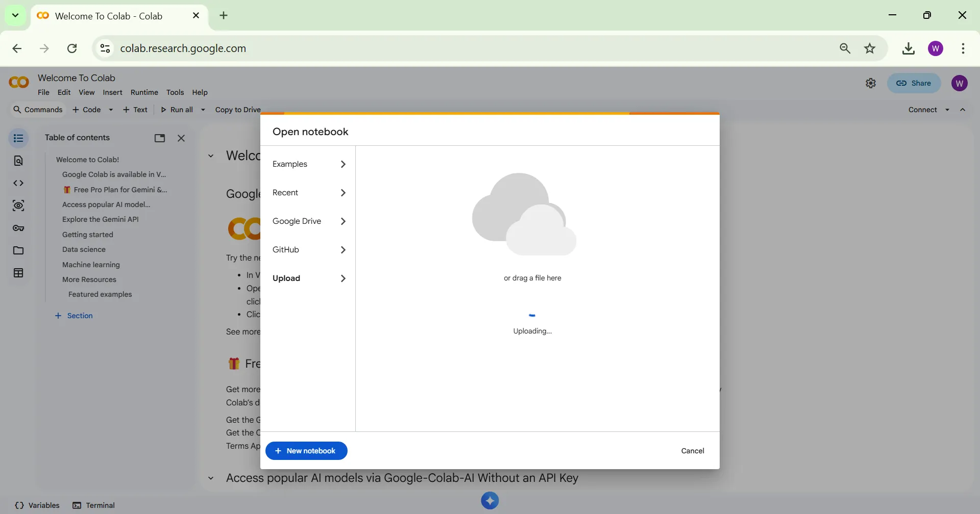The width and height of the screenshot is (980, 514).
Task: Click Run all in toolbar
Action: point(177,110)
